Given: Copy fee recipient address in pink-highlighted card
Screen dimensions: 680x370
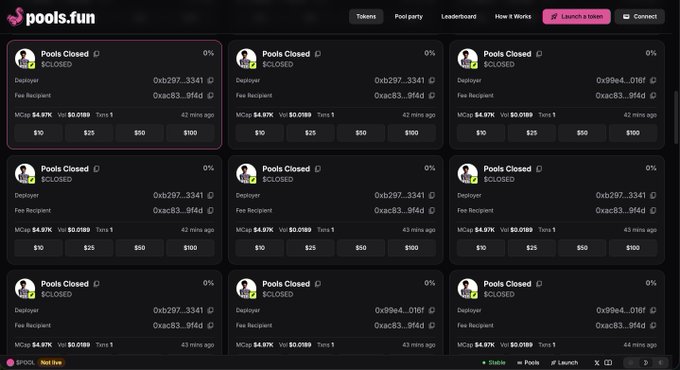Looking at the screenshot, I should pos(210,95).
